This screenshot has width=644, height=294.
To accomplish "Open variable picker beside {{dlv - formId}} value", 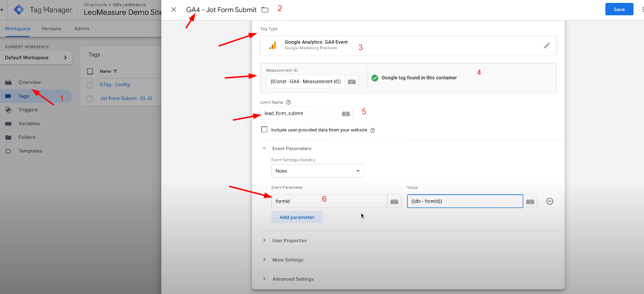I will [530, 201].
